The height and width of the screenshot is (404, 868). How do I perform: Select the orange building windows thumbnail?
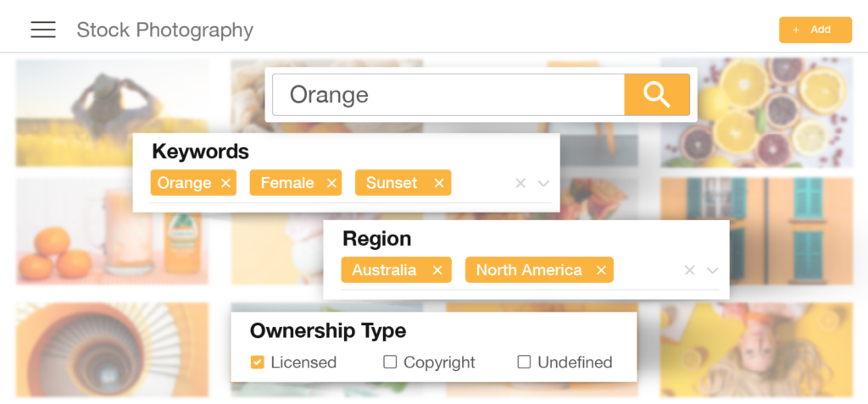(x=756, y=229)
